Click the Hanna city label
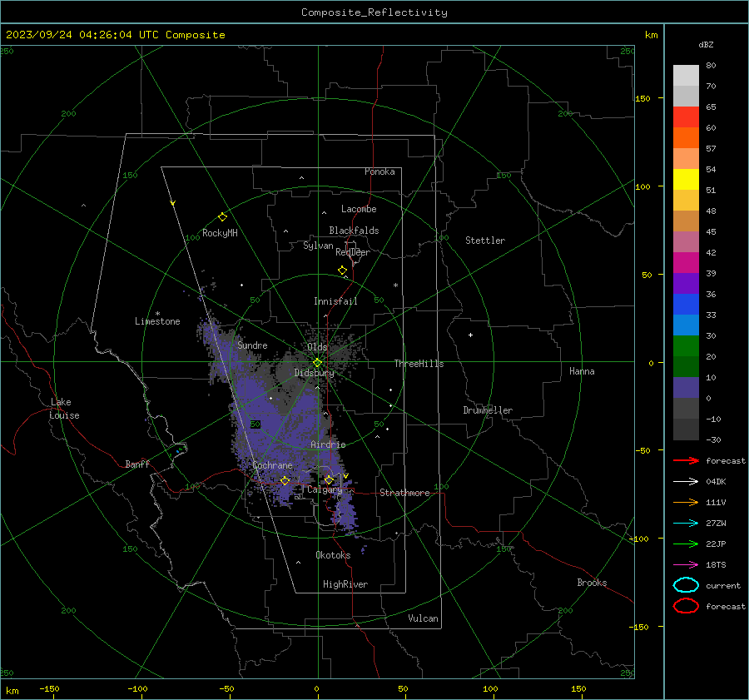Screen dimensions: 749x700 tap(582, 371)
